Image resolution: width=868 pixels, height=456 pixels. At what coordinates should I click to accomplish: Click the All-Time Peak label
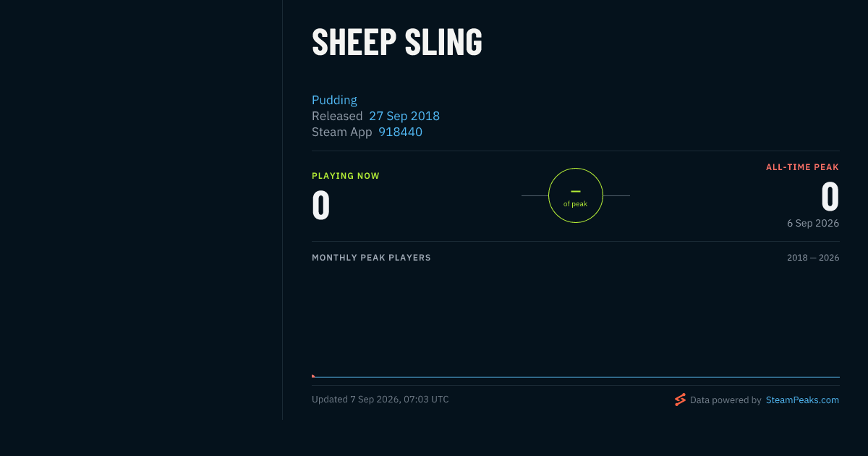[x=802, y=167]
